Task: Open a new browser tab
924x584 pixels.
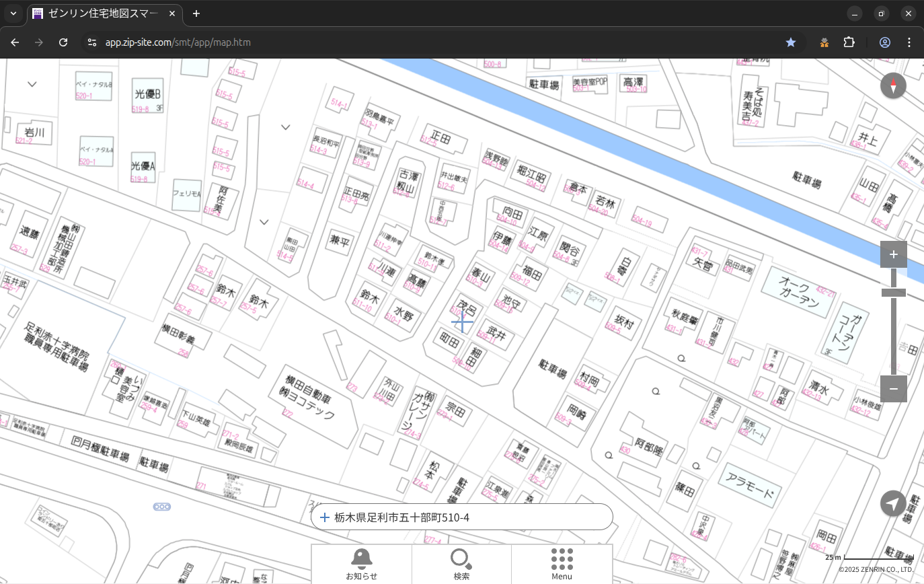Action: click(x=196, y=13)
